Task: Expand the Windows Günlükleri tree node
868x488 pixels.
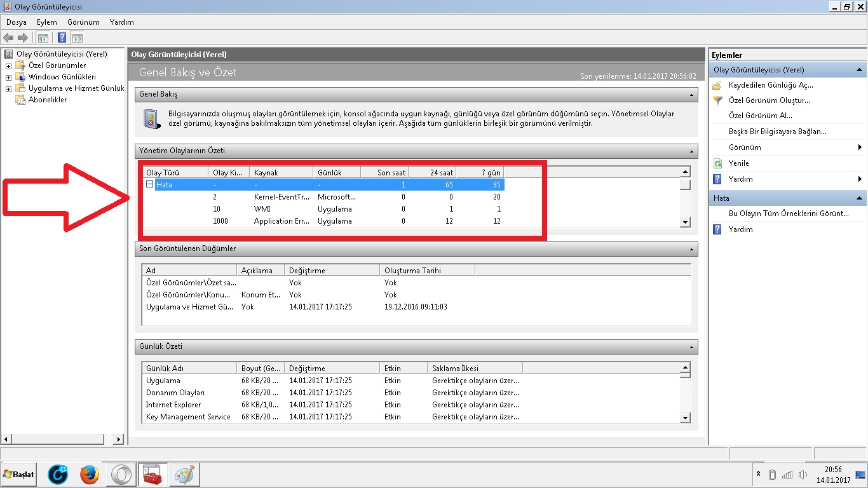Action: tap(8, 77)
